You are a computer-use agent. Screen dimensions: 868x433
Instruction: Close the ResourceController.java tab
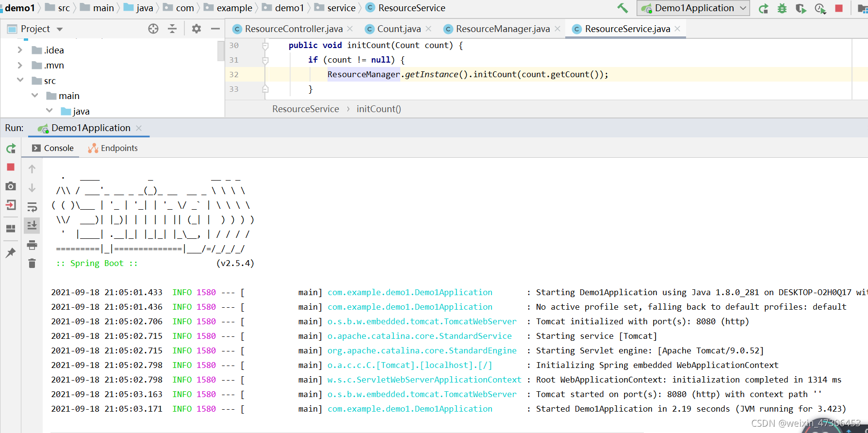point(350,29)
